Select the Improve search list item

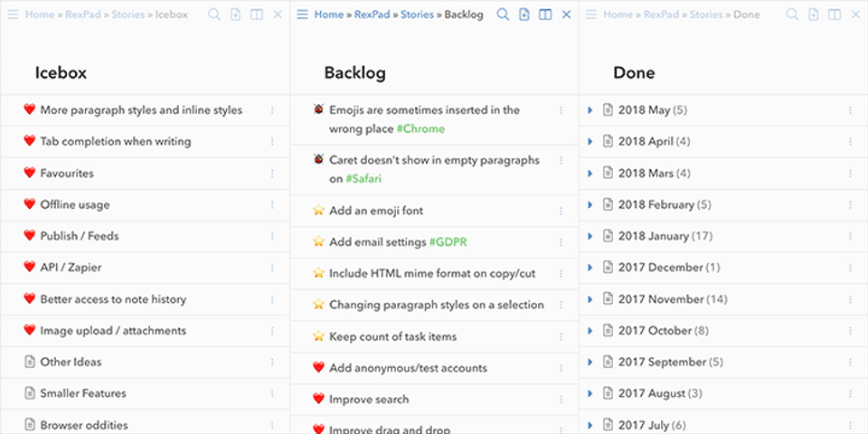point(369,400)
